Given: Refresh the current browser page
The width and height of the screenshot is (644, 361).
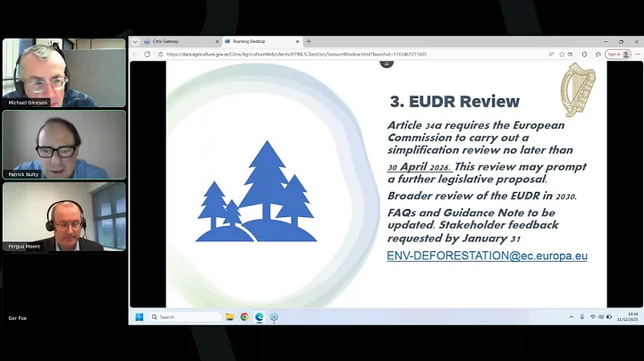Looking at the screenshot, I should pos(147,55).
